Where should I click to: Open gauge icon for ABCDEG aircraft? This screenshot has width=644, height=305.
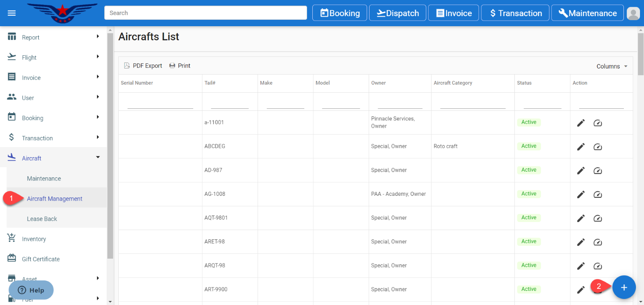[598, 147]
